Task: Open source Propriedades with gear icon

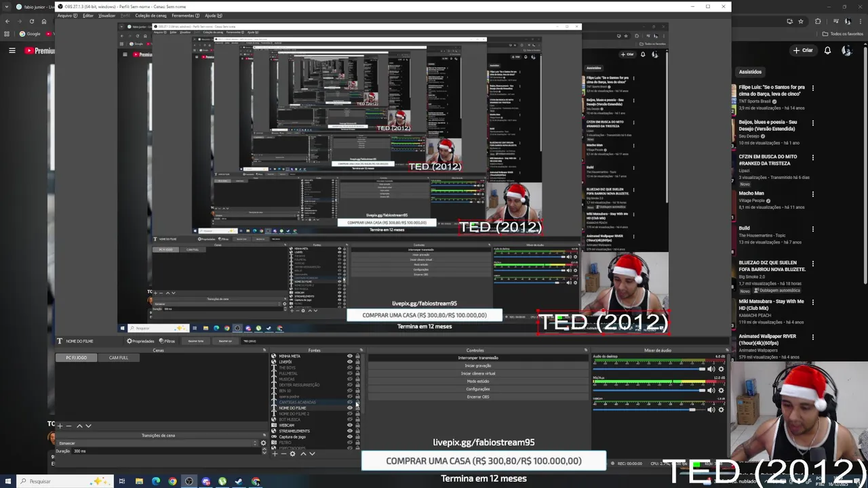Action: click(140, 341)
